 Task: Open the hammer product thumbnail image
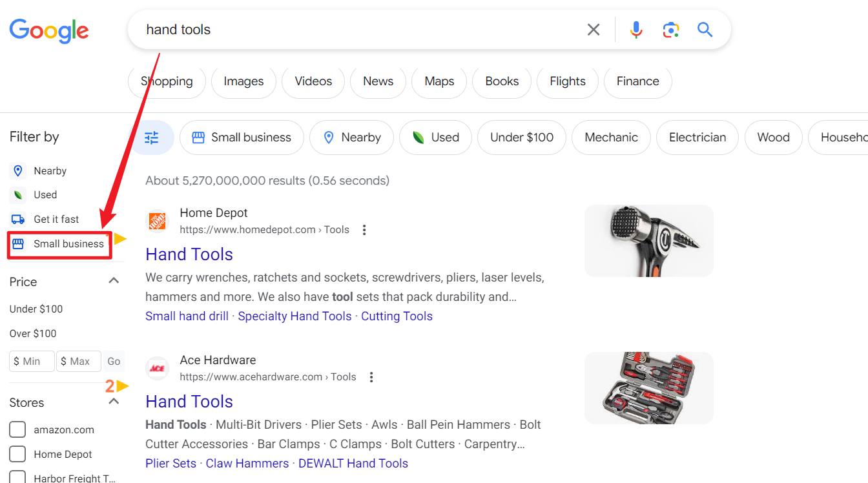[648, 241]
